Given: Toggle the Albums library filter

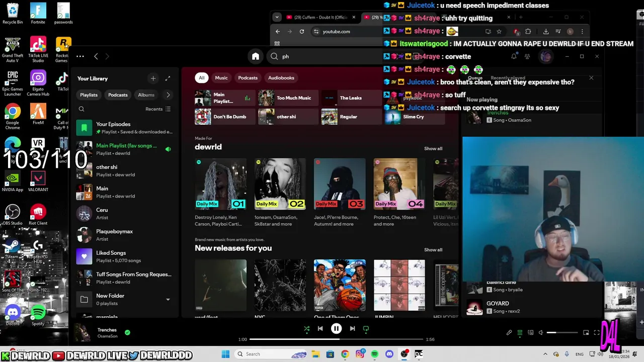Looking at the screenshot, I should pos(146,95).
